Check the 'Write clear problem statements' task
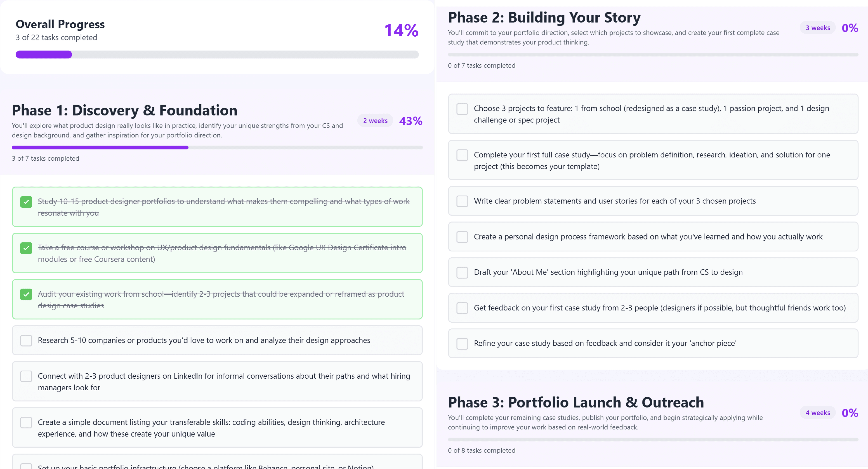The image size is (868, 469). [462, 201]
